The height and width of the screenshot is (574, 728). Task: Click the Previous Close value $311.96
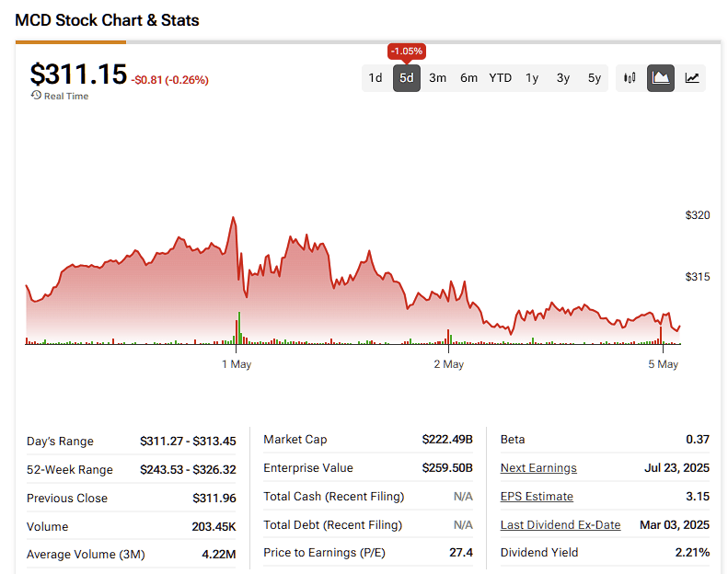(x=214, y=499)
